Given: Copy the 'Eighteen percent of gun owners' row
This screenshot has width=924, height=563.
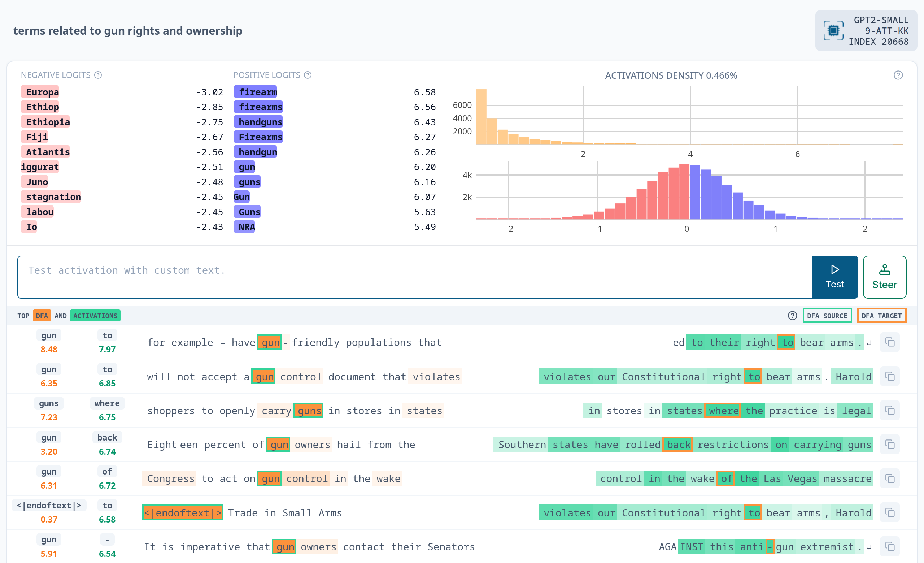Looking at the screenshot, I should click(889, 445).
